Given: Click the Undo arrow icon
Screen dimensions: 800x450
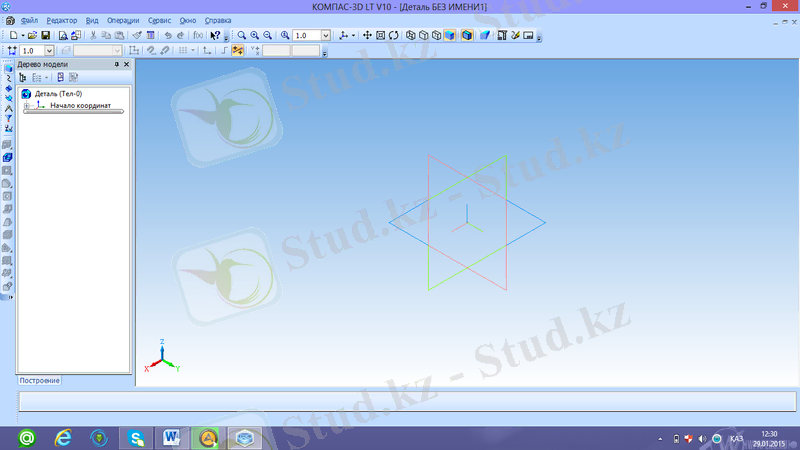Looking at the screenshot, I should click(x=166, y=35).
